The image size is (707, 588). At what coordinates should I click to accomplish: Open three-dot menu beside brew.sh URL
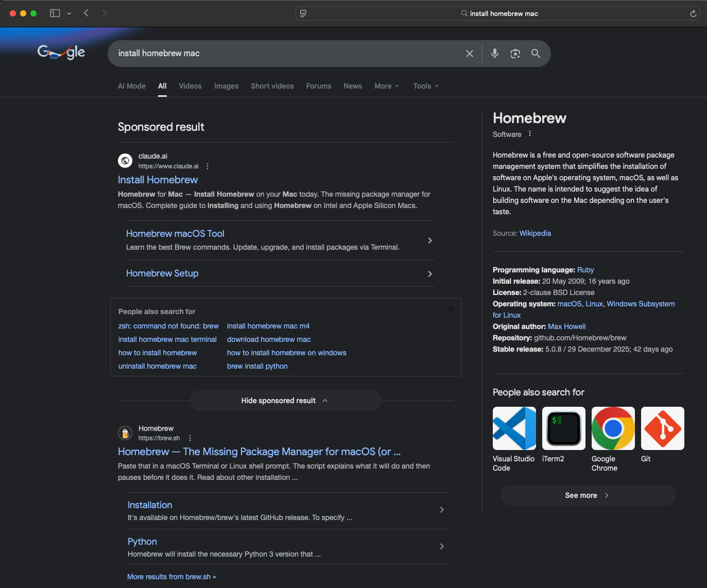190,438
